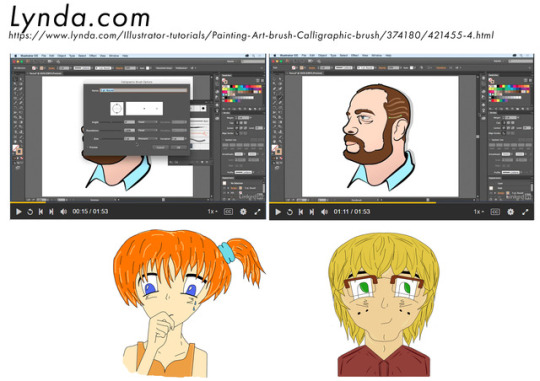Viewport: 540px width, 381px height.
Task: Toggle the Preview checkbox in the brush dialog
Action: pos(93,147)
